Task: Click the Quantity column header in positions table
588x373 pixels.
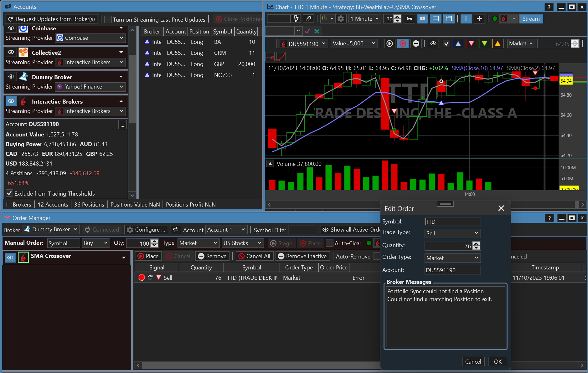Action: tap(246, 31)
